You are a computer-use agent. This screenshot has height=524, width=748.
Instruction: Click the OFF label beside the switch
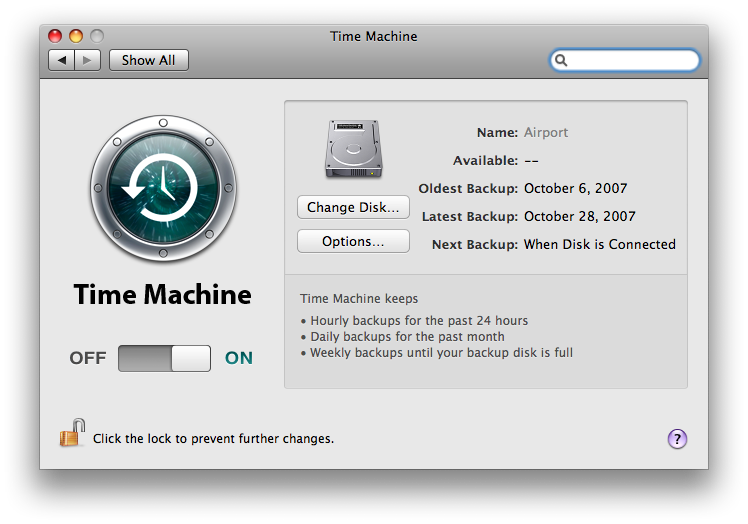coord(88,358)
